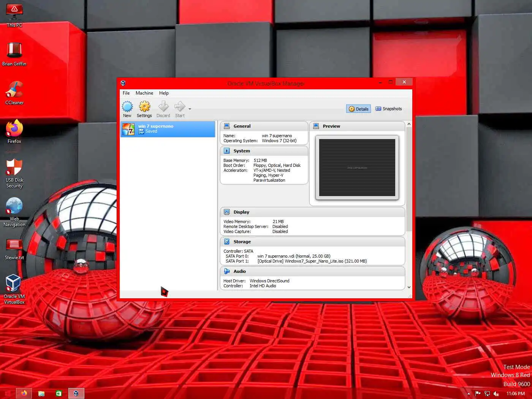The image size is (532, 399).
Task: Open the Storage section heading link
Action: tap(242, 242)
